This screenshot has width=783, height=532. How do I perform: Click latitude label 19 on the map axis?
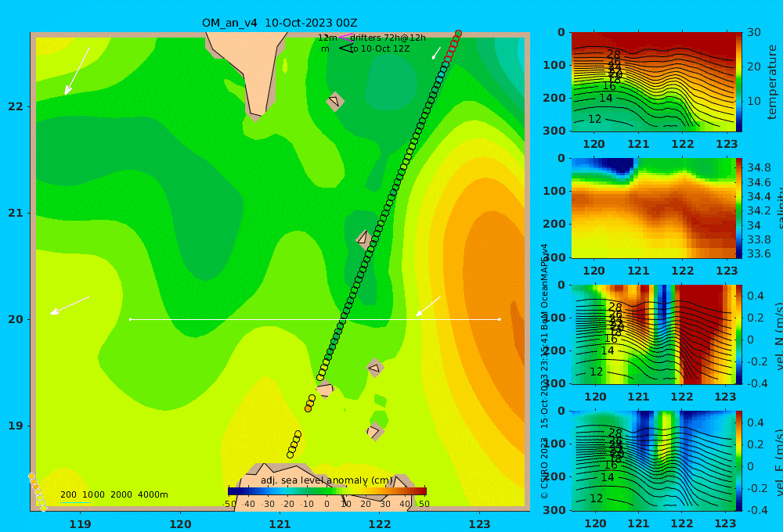tap(16, 426)
